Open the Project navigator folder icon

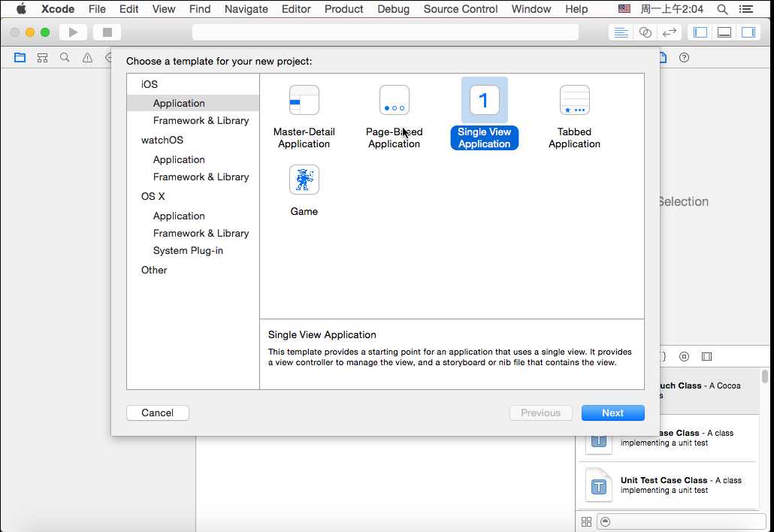[x=20, y=58]
